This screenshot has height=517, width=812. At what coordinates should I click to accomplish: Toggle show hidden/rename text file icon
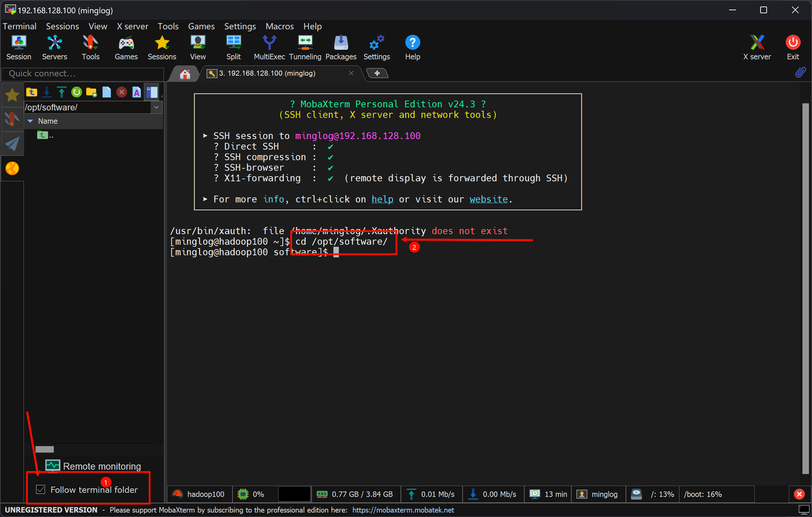[x=137, y=92]
